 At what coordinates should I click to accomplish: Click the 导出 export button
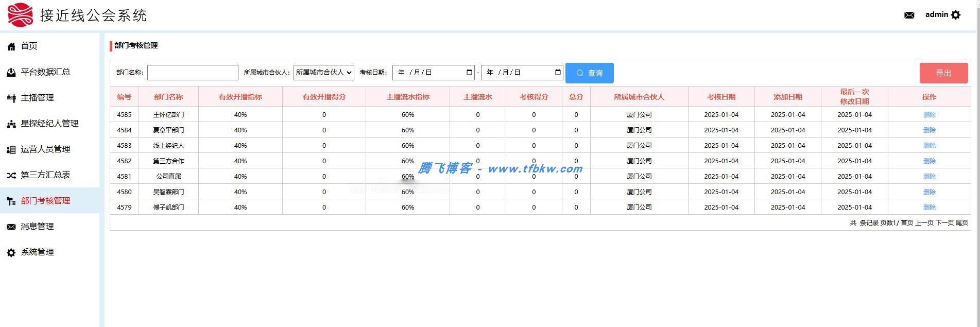tap(944, 73)
